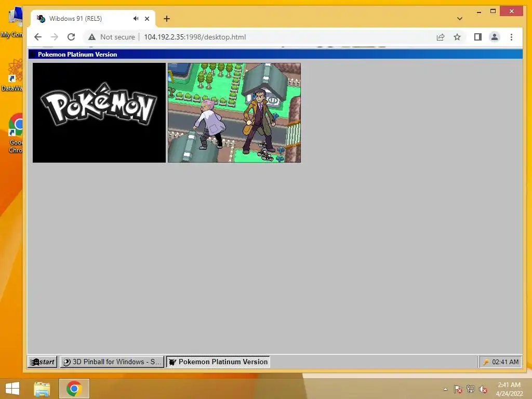Open Chrome's three-dot menu

click(x=511, y=37)
